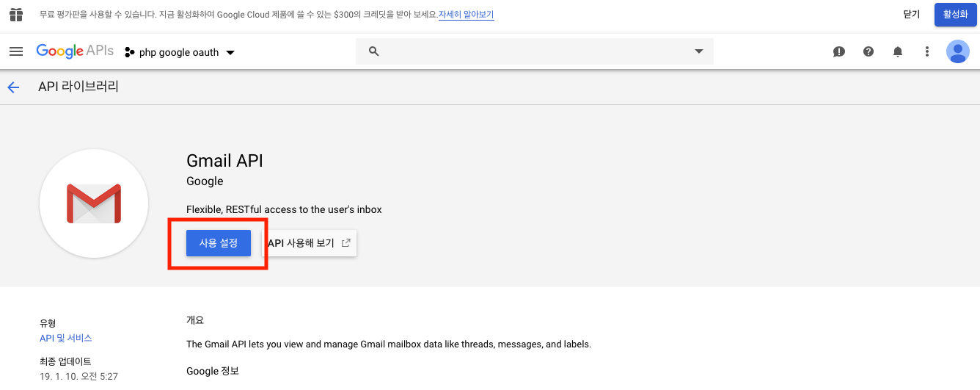Image resolution: width=980 pixels, height=390 pixels.
Task: Click inside the search input field
Action: [535, 51]
